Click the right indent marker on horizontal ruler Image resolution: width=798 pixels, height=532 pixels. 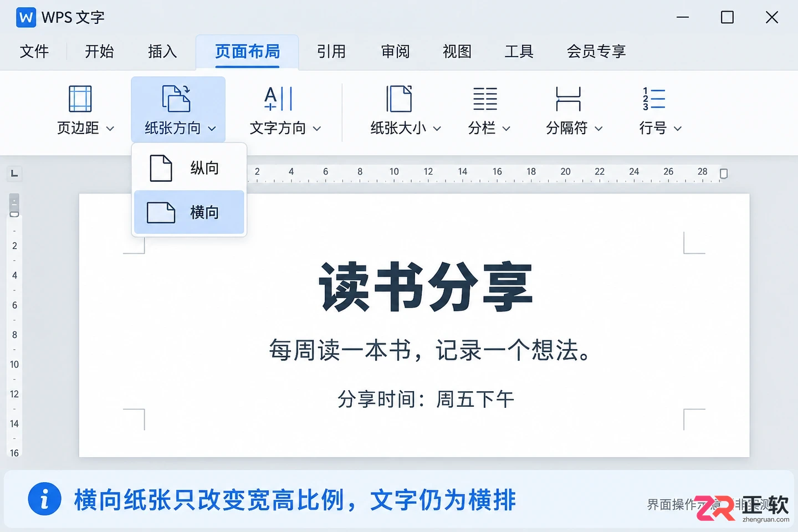[x=723, y=174]
